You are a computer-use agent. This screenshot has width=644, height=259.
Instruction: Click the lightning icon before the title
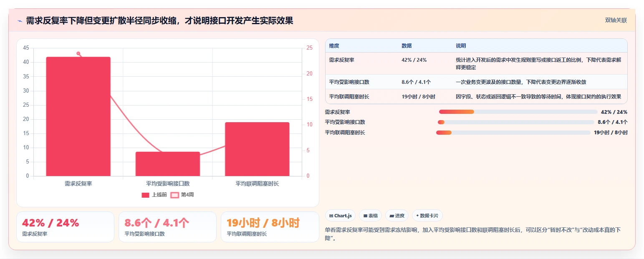[x=20, y=21]
